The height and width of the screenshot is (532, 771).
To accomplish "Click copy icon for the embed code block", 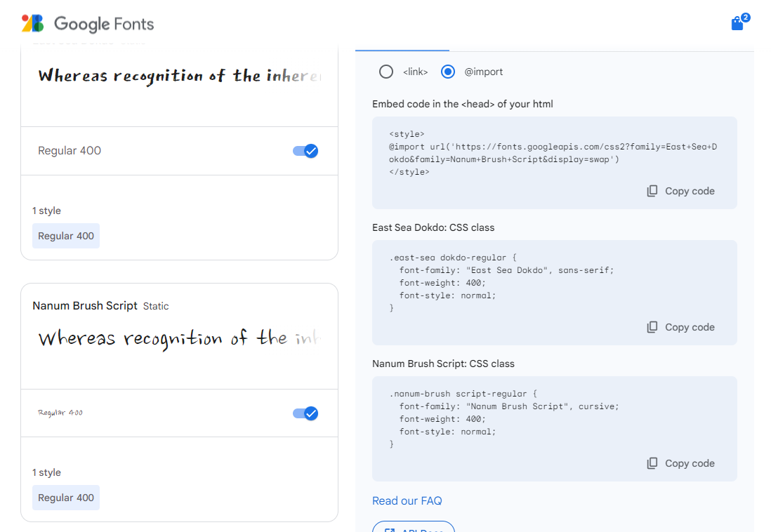I will (652, 192).
